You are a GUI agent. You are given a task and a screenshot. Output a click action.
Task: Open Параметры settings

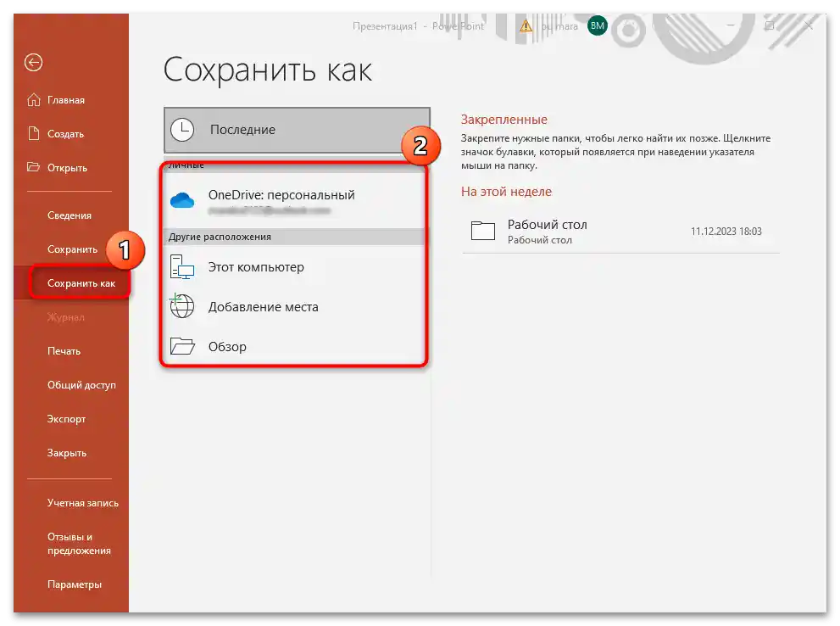click(75, 584)
